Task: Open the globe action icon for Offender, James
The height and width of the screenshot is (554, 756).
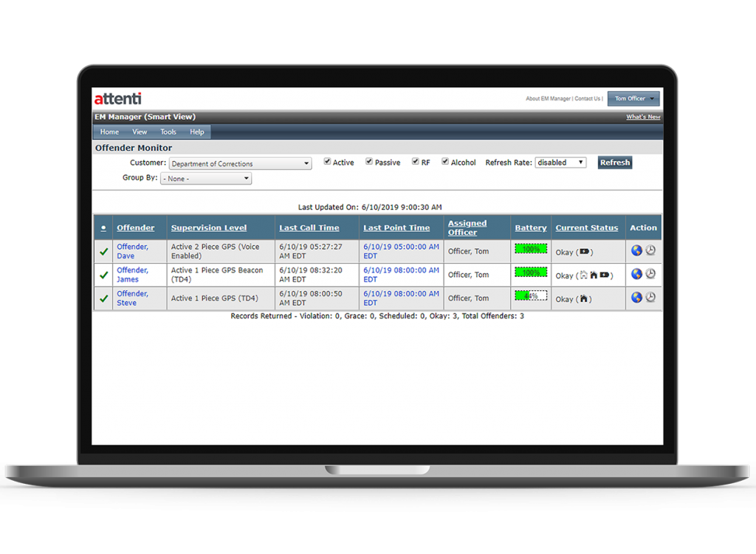Action: coord(636,274)
